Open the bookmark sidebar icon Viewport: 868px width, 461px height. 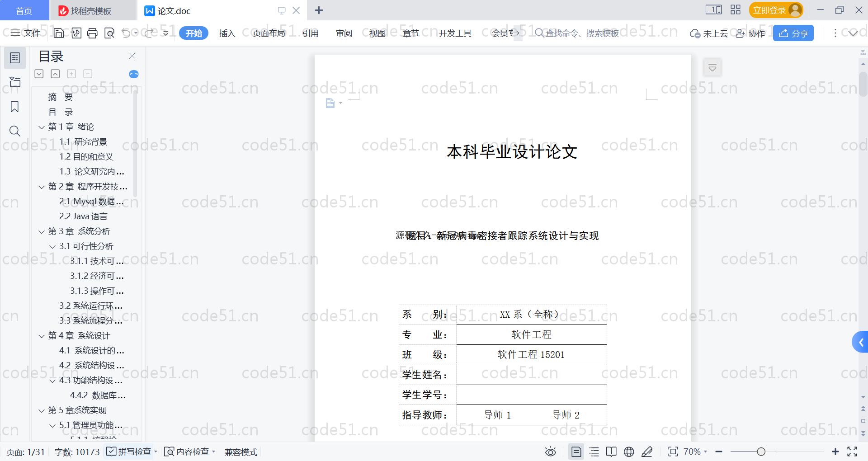tap(15, 107)
